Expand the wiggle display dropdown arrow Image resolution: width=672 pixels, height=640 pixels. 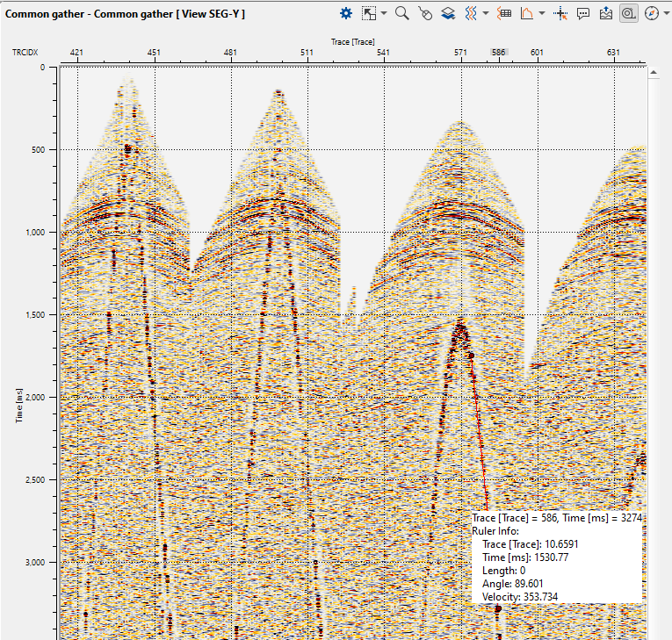point(486,14)
